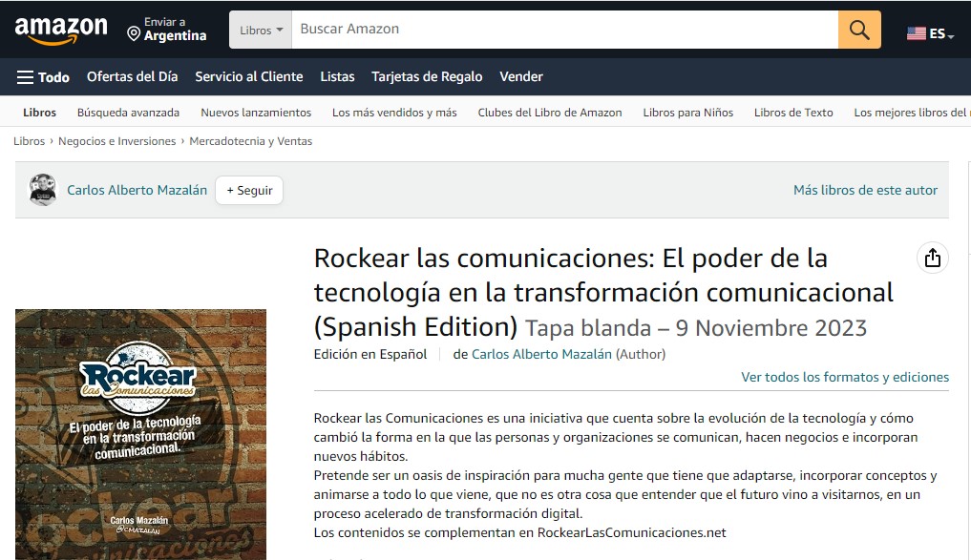Click Negocios e Inversiones breadcrumb
This screenshot has height=560, width=971.
tap(116, 141)
